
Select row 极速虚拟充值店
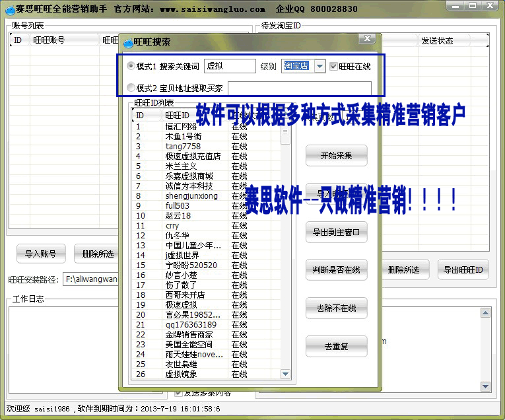click(x=206, y=157)
